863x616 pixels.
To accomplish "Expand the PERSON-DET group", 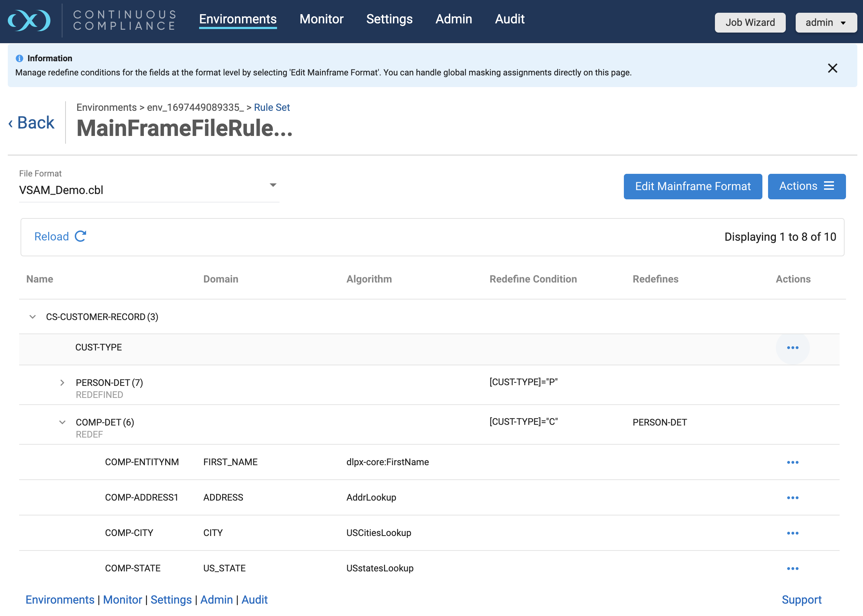I will pos(62,383).
